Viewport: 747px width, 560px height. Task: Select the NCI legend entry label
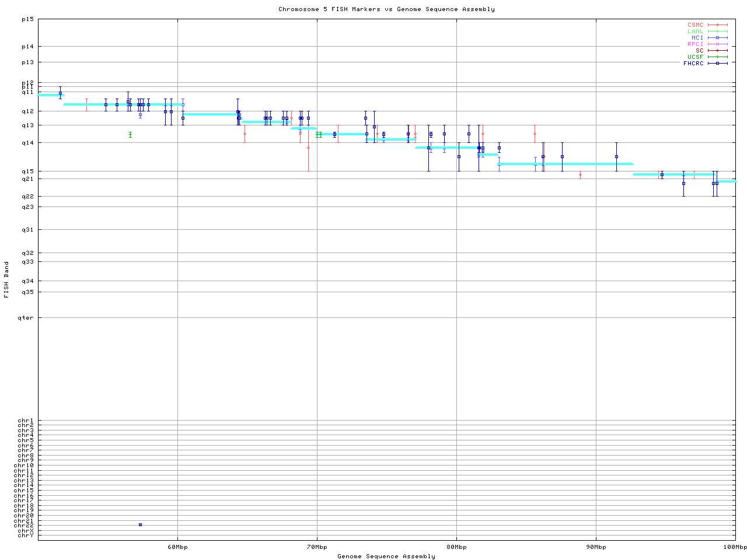[697, 38]
